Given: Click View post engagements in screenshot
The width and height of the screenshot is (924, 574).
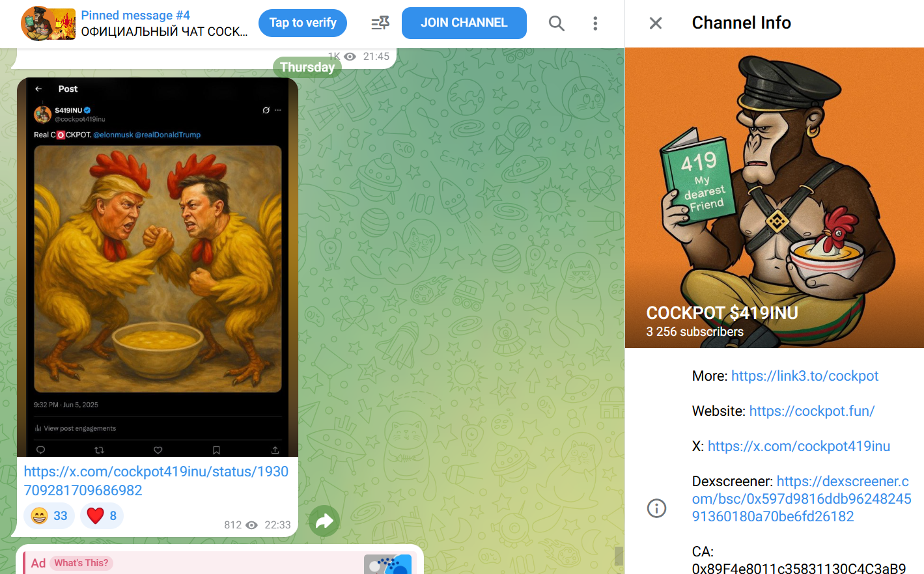Looking at the screenshot, I should coord(76,428).
